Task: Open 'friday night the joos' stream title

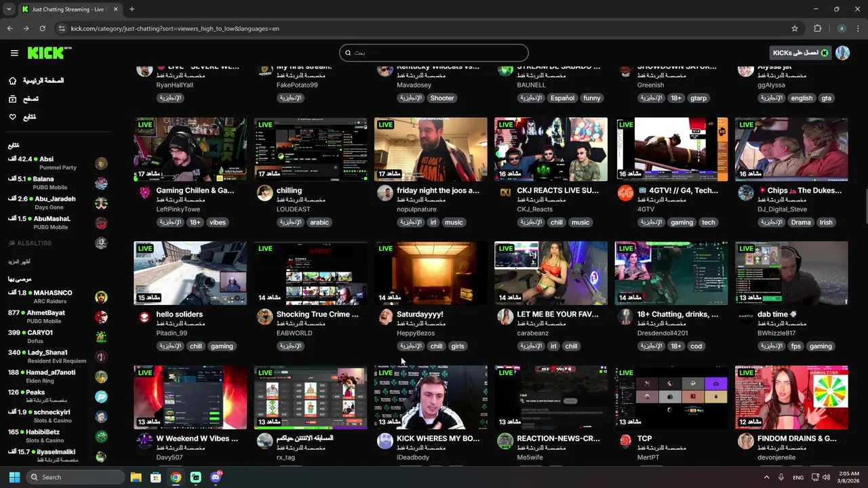Action: point(438,190)
